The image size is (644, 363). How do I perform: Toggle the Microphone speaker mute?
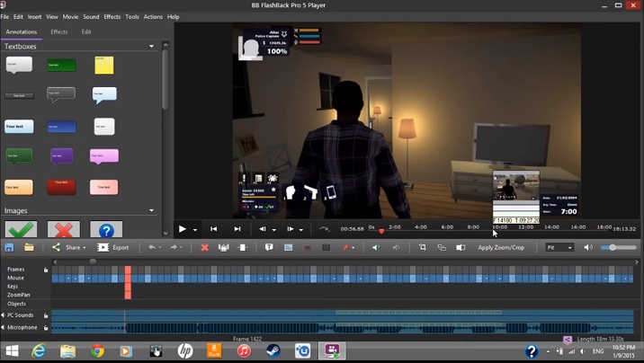click(x=3, y=327)
